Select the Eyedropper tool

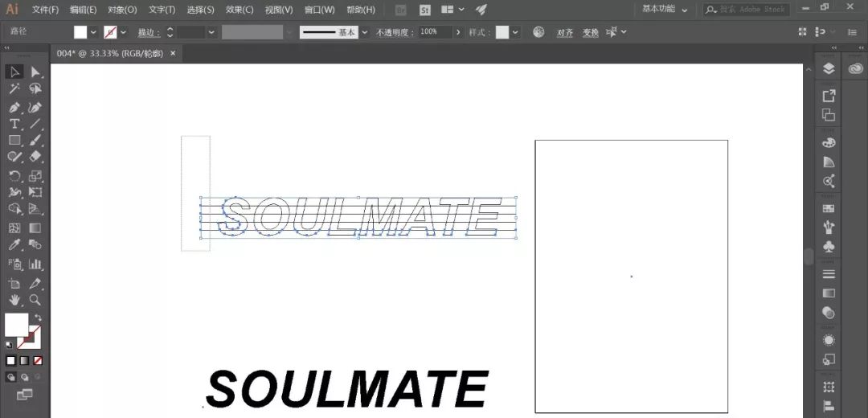click(14, 245)
